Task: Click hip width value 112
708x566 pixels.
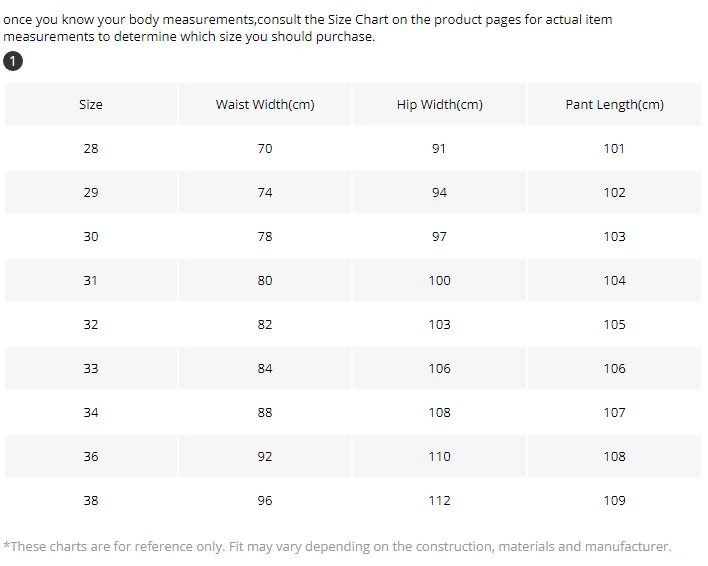Action: point(439,500)
